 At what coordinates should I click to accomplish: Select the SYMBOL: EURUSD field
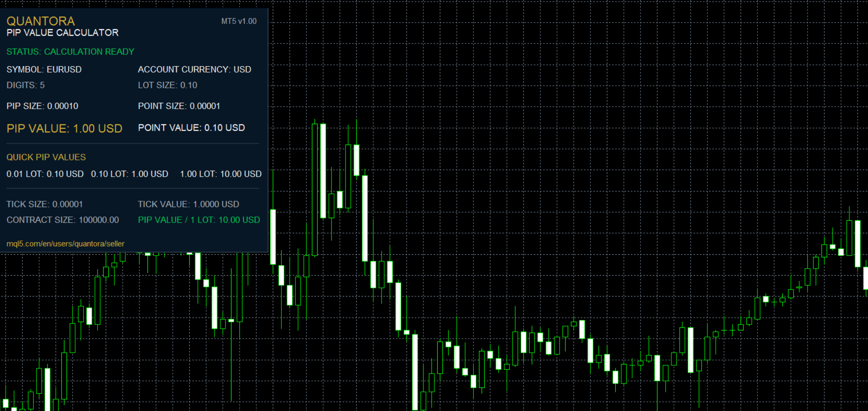(x=44, y=70)
